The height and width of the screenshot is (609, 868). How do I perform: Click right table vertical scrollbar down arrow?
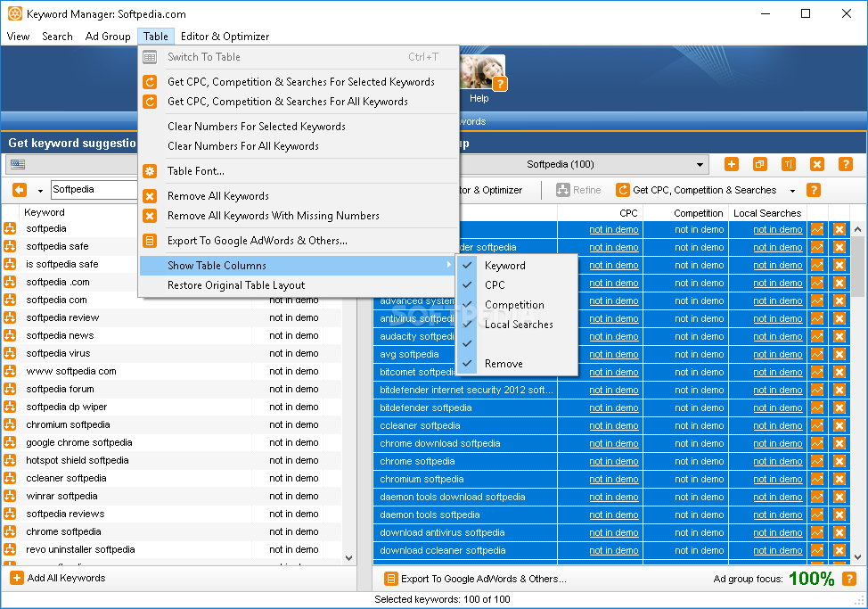coord(857,557)
